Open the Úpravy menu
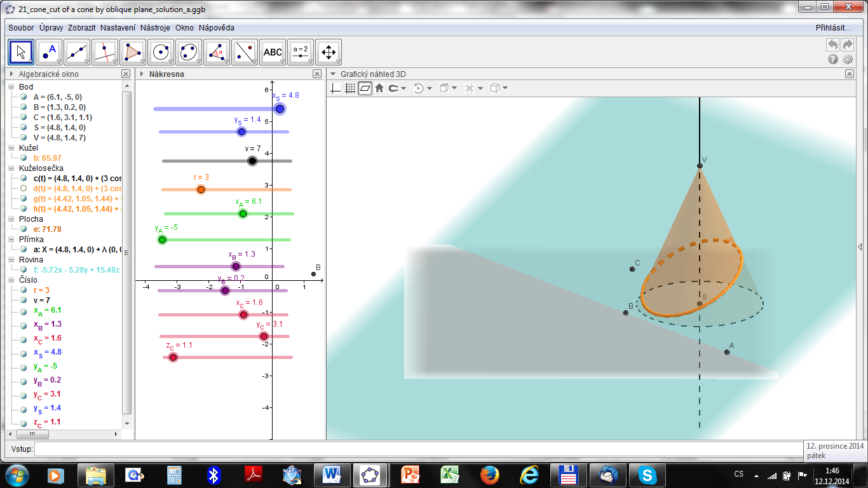The height and width of the screenshot is (488, 868). coord(50,28)
